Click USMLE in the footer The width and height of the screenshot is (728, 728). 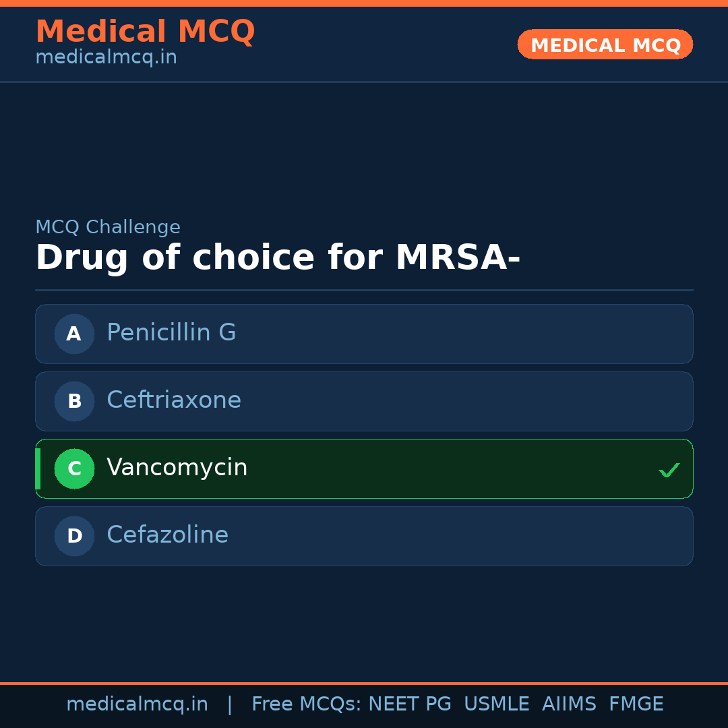coord(496,704)
